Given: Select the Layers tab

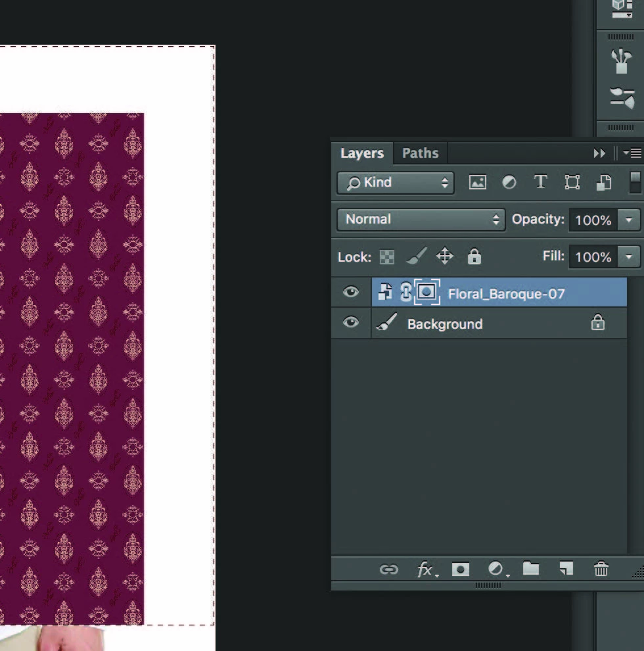Looking at the screenshot, I should (362, 153).
